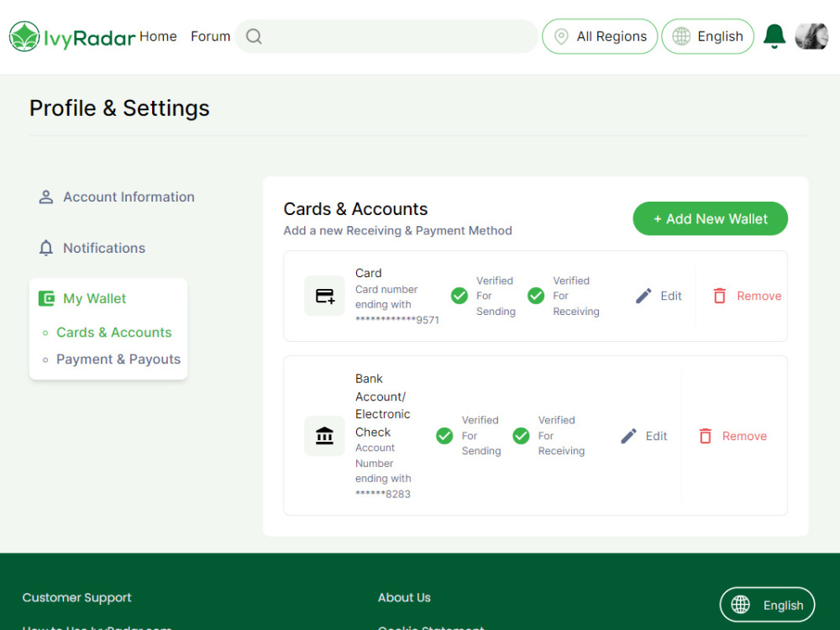The height and width of the screenshot is (630, 840).
Task: Open Account Information settings
Action: (116, 197)
